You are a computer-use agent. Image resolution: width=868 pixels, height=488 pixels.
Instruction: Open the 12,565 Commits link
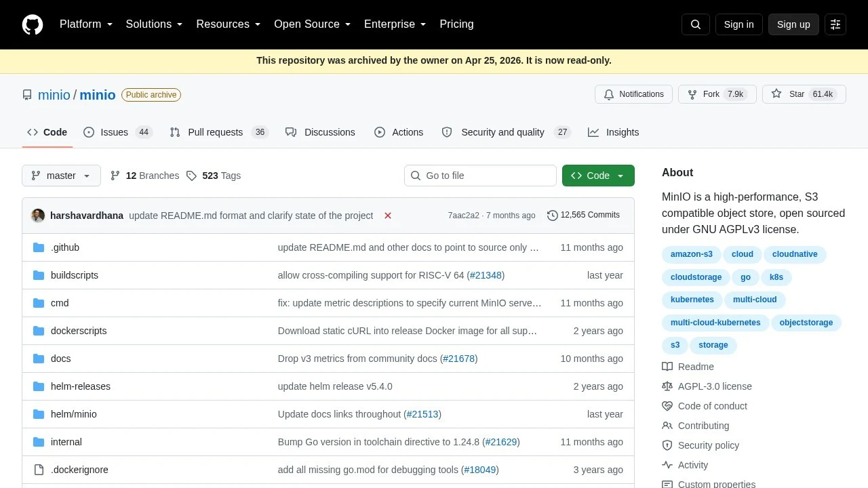583,215
